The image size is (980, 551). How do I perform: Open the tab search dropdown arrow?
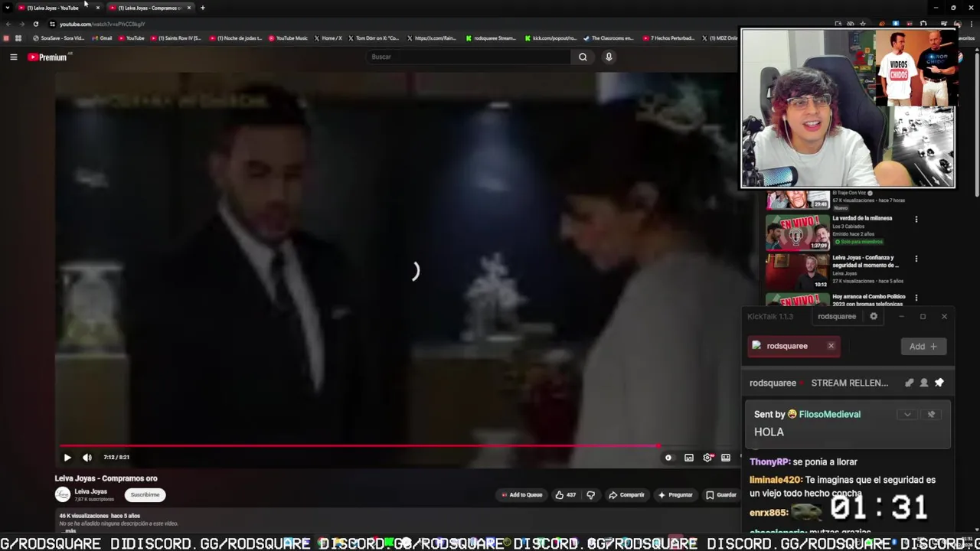(7, 8)
